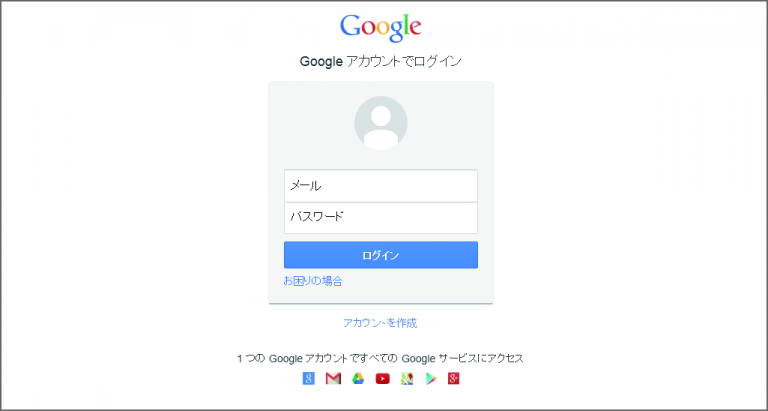This screenshot has width=768, height=411.
Task: Open the Google Drive triangle icon
Action: coord(358,379)
